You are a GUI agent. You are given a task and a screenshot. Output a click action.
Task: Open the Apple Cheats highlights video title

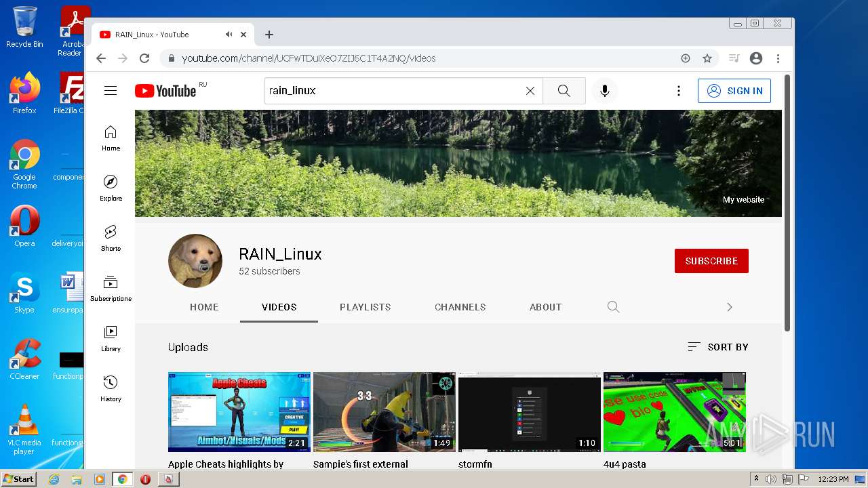pos(226,464)
